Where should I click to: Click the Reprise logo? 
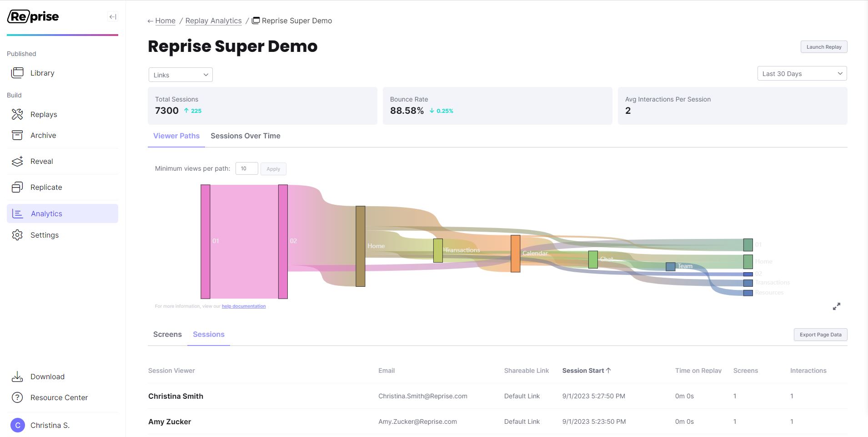click(33, 17)
